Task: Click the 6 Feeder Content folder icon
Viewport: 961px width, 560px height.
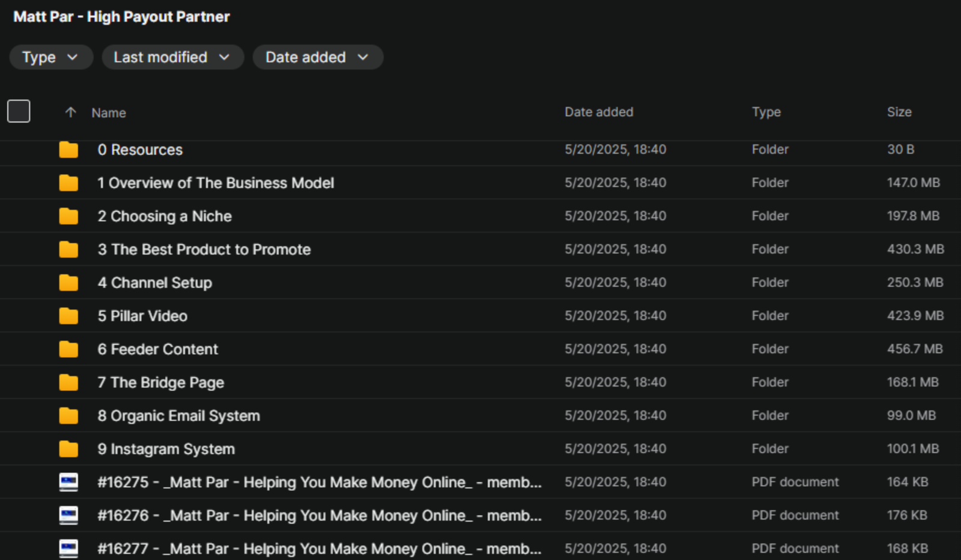Action: tap(68, 349)
